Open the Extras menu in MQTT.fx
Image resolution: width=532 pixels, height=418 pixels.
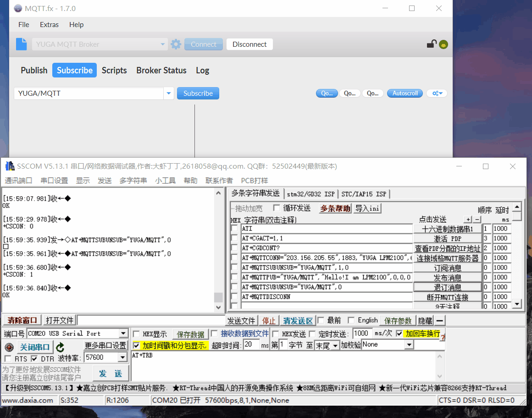coord(49,25)
